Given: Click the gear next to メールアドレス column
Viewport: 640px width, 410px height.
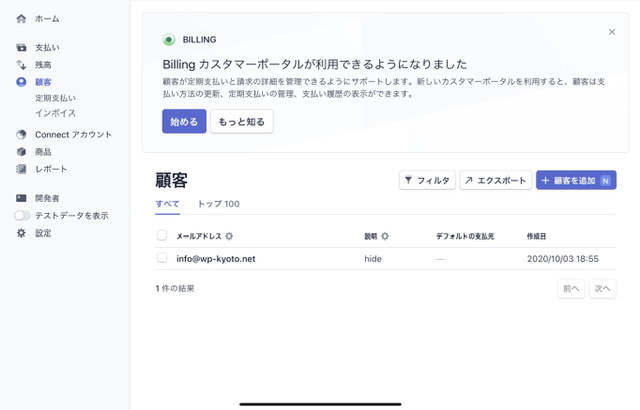Looking at the screenshot, I should (229, 236).
